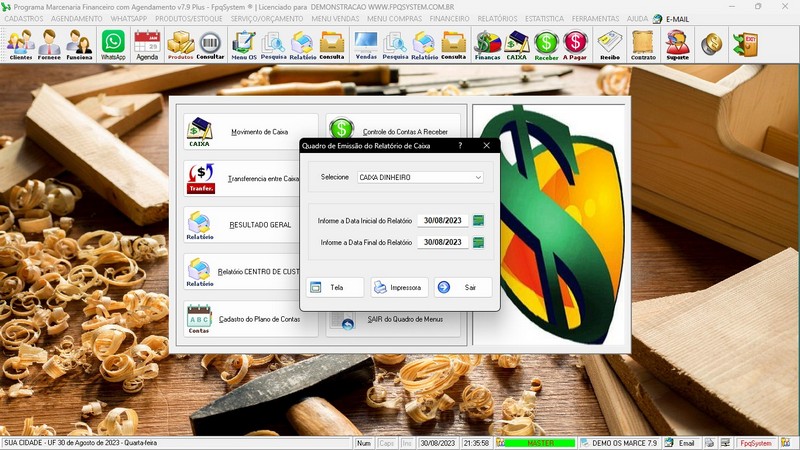Click Relatório icon next to OS Pesquisa
The width and height of the screenshot is (800, 450).
click(303, 44)
